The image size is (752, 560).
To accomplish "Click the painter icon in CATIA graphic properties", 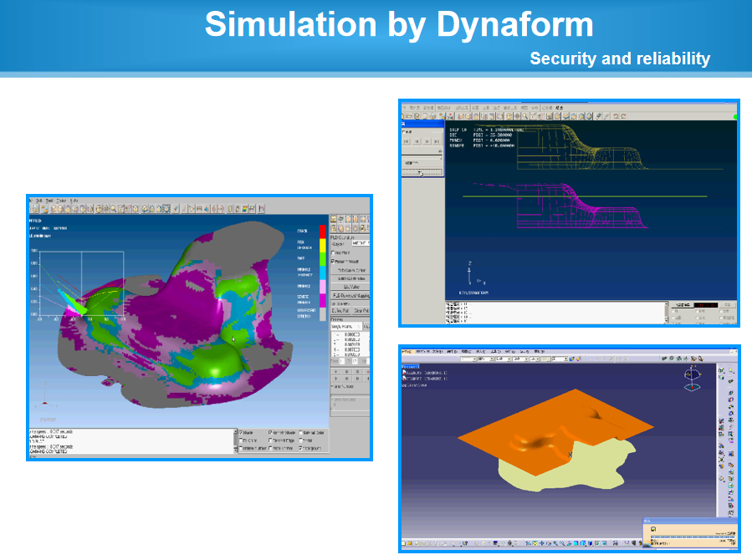I will pos(571,359).
